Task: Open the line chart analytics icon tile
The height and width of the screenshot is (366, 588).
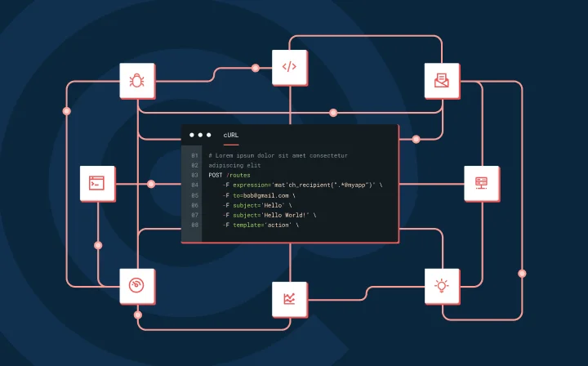Action: [x=290, y=300]
